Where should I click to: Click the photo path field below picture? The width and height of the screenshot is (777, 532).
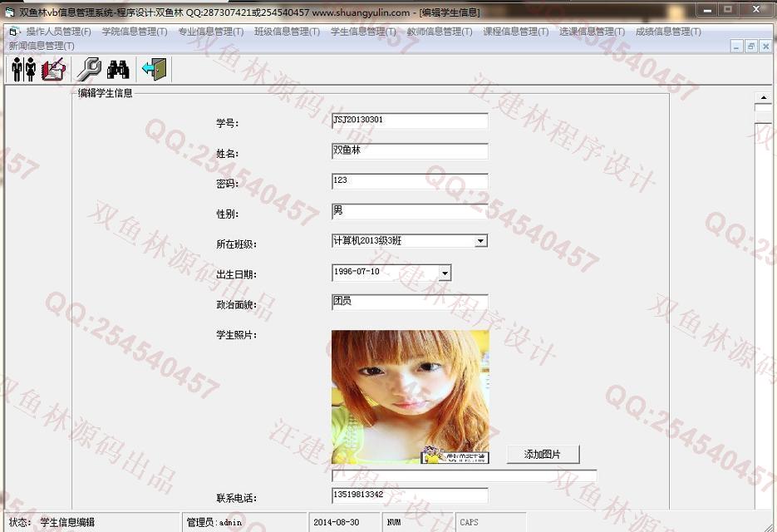(464, 476)
